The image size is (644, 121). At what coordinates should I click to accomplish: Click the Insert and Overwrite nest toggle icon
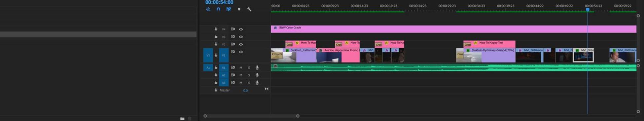(x=208, y=9)
